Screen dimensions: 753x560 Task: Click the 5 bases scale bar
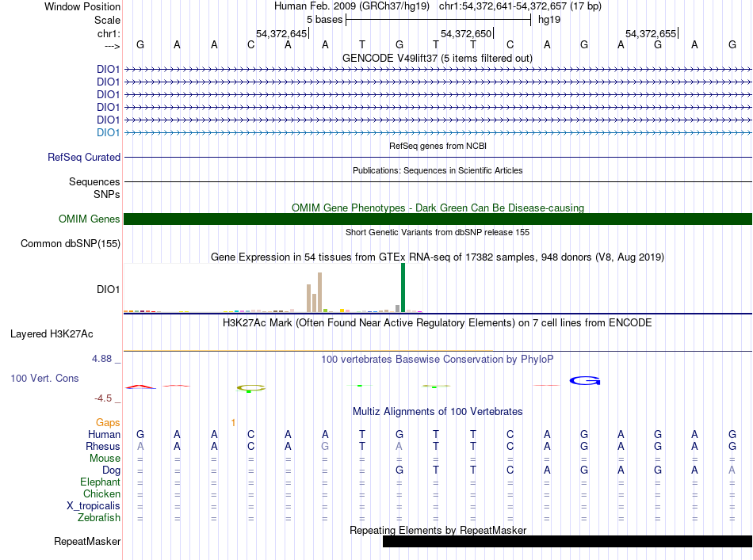tap(438, 18)
